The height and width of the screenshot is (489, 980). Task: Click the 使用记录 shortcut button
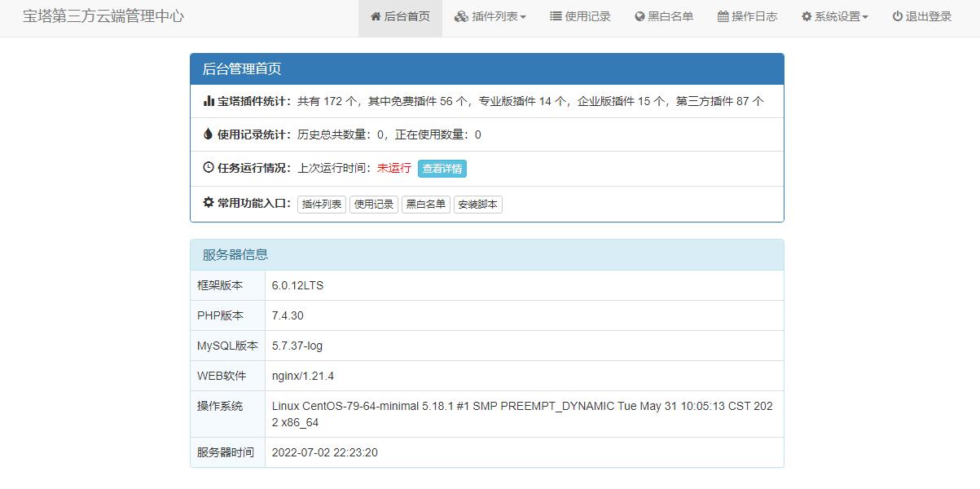tap(374, 205)
